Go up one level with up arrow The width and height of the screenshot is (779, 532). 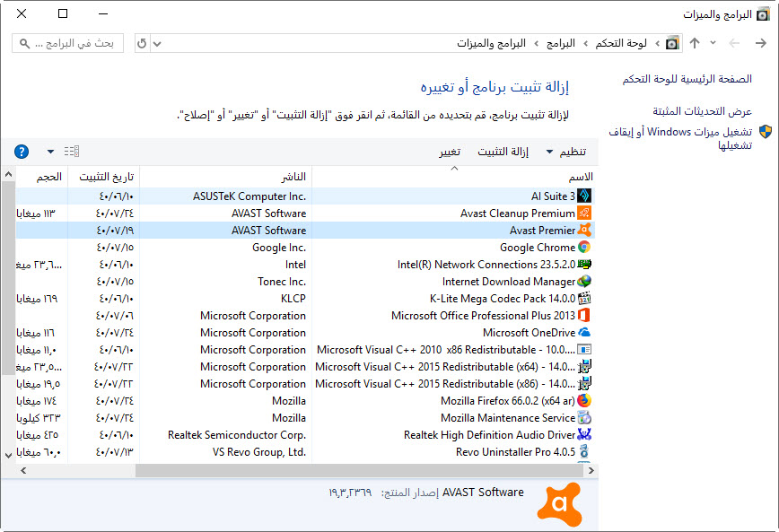tap(695, 43)
